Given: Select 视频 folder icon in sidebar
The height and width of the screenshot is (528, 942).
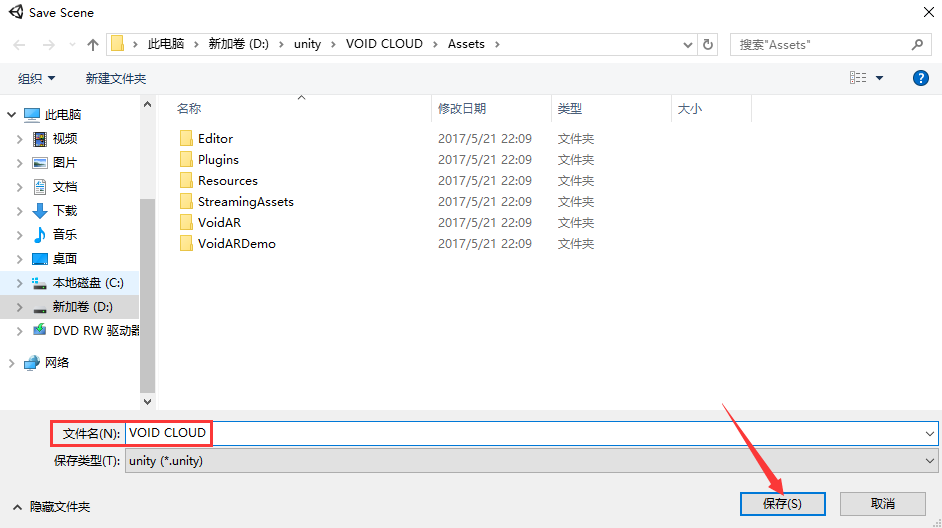Looking at the screenshot, I should point(40,139).
